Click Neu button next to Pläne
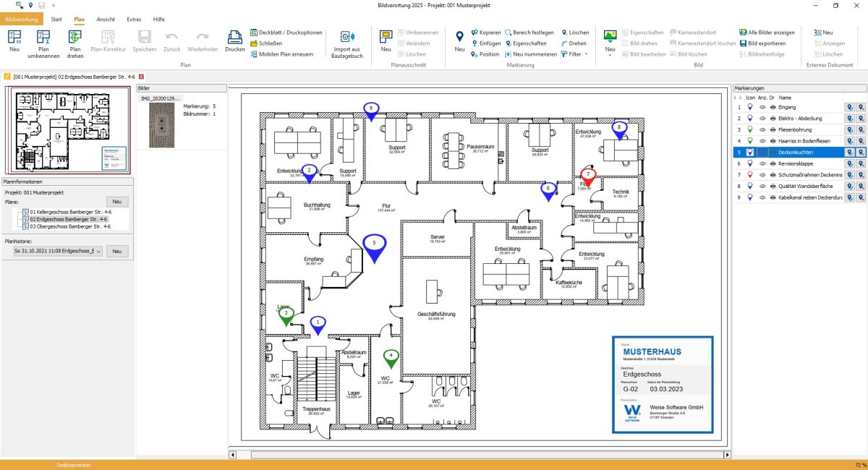The height and width of the screenshot is (470, 868). (x=117, y=202)
